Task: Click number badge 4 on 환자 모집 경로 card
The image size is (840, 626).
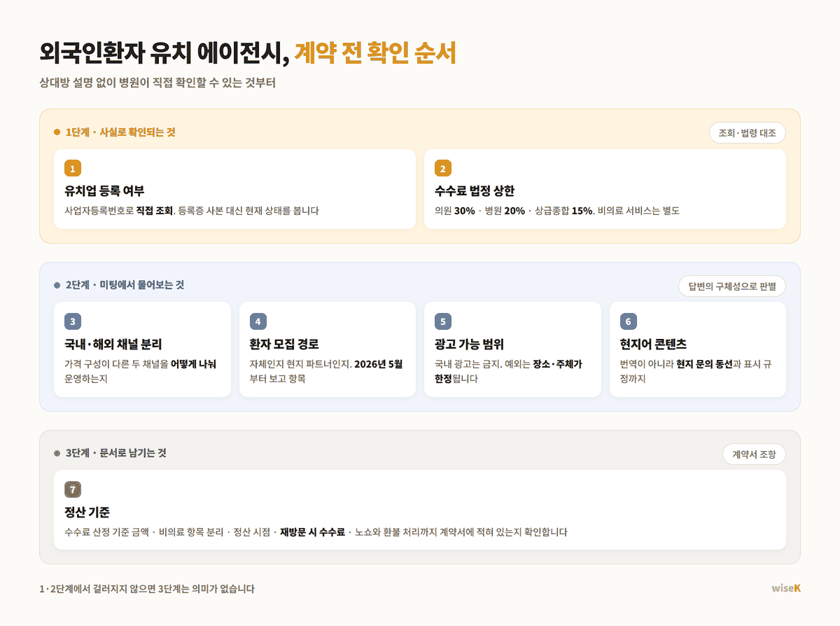Action: point(258,321)
